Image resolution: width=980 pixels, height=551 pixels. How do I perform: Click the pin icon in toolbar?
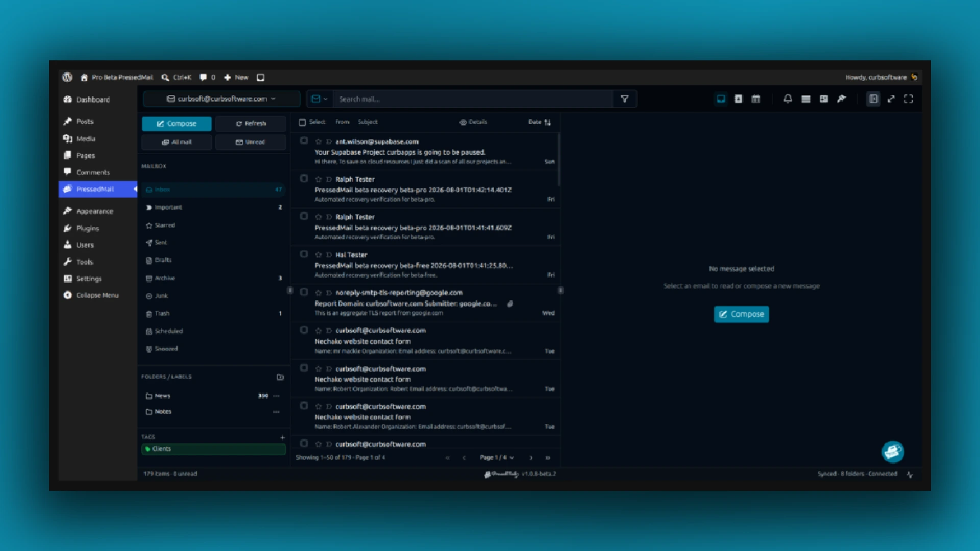click(841, 99)
